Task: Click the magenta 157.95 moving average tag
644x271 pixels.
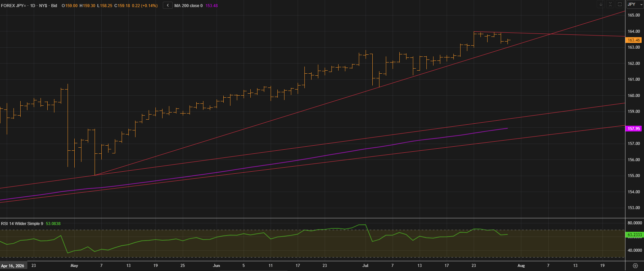Action: pos(634,129)
